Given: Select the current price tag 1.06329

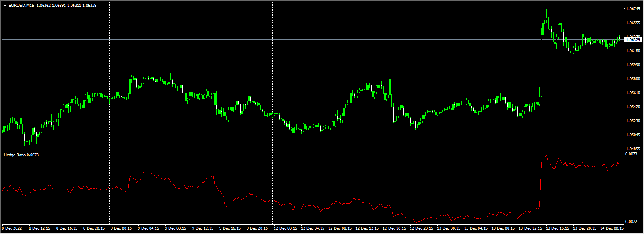Looking at the screenshot, I should click(633, 39).
